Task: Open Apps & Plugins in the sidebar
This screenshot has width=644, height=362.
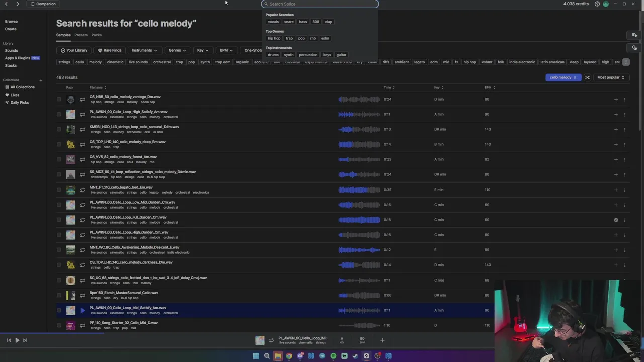Action: tap(18, 58)
